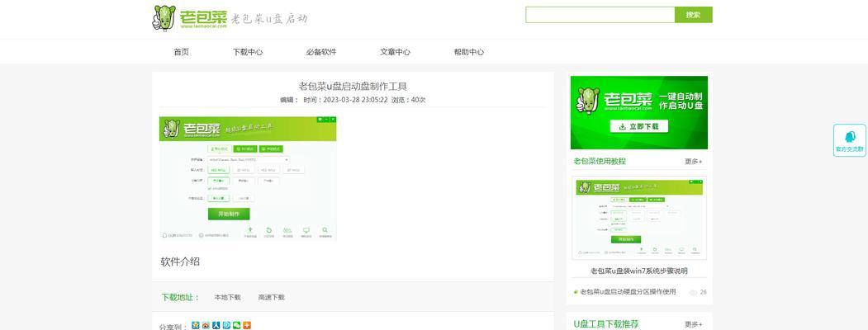Open the 必备软件 nav item

(321, 52)
